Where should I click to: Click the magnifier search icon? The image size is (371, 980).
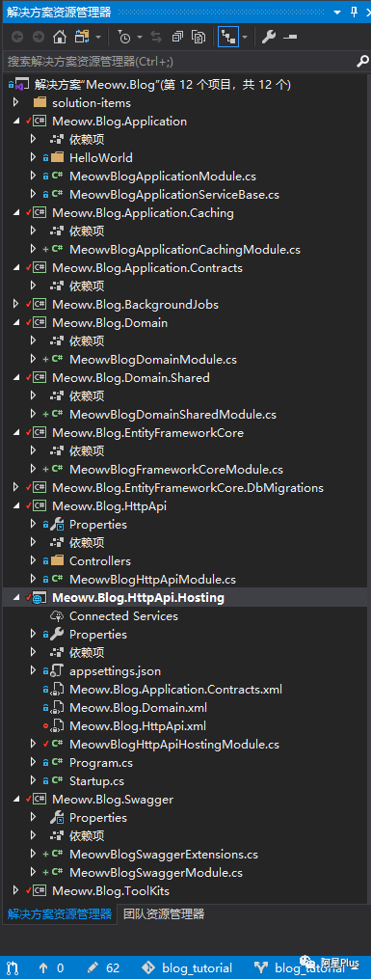pos(362,61)
